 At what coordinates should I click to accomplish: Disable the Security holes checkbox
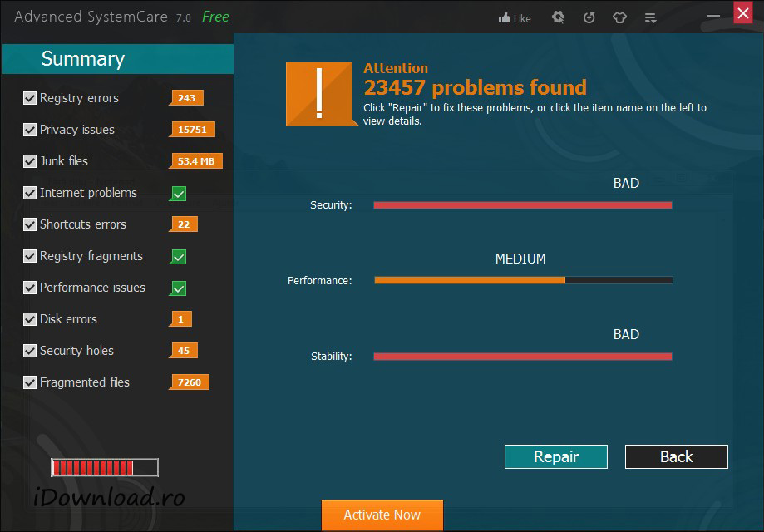[x=30, y=351]
